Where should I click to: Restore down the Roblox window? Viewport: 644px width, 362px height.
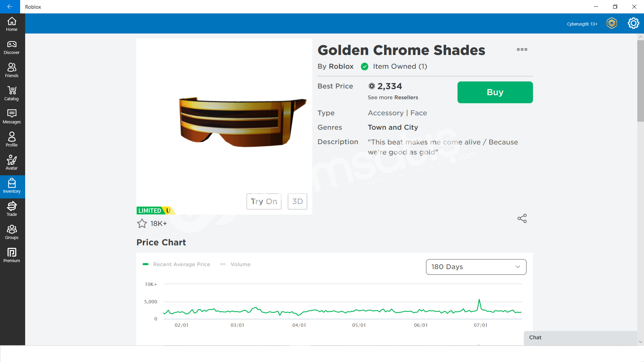[x=615, y=7]
